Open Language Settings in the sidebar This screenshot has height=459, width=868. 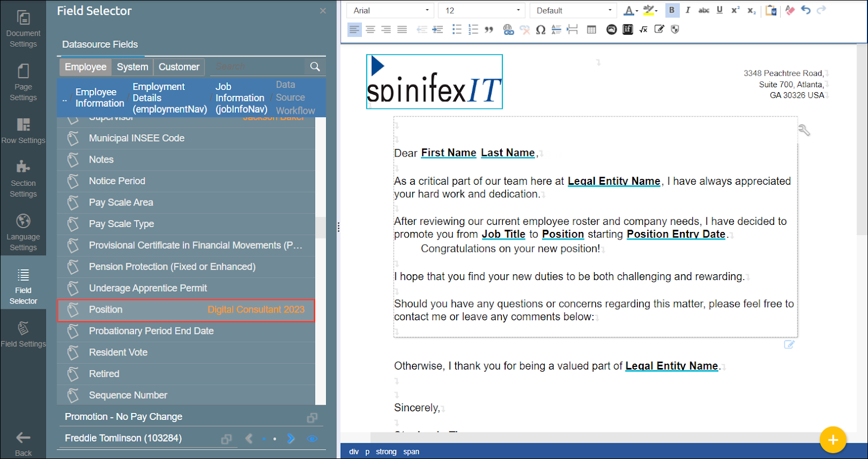tap(23, 232)
